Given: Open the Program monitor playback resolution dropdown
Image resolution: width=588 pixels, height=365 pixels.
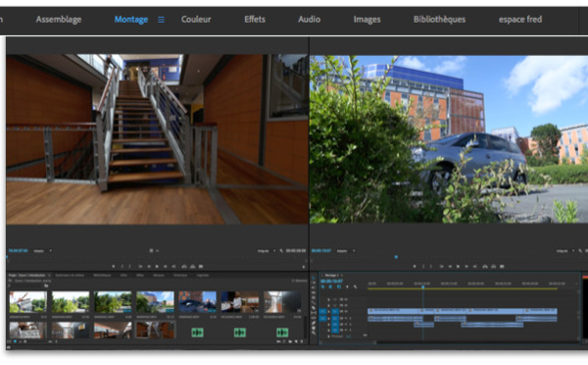Looking at the screenshot, I should pos(565,251).
